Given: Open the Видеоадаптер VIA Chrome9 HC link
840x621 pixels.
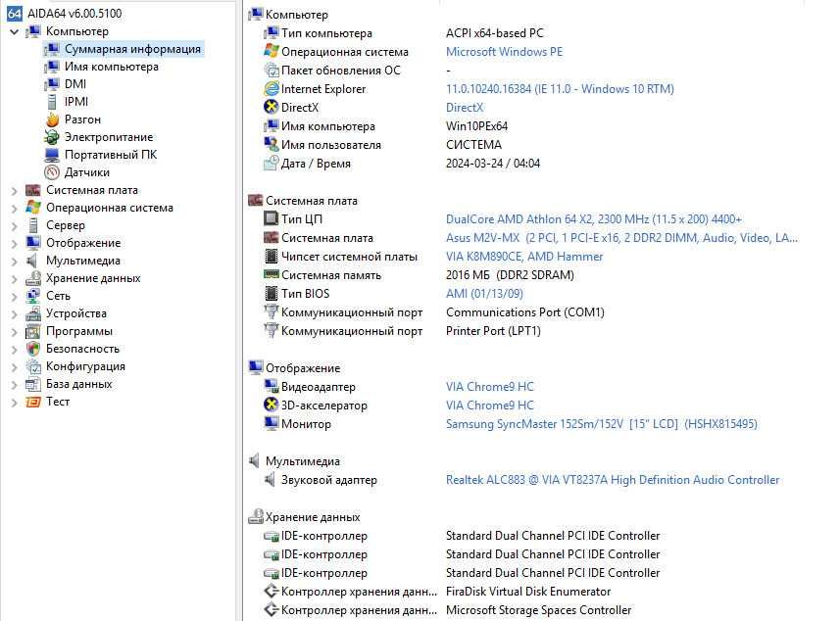Looking at the screenshot, I should point(490,387).
